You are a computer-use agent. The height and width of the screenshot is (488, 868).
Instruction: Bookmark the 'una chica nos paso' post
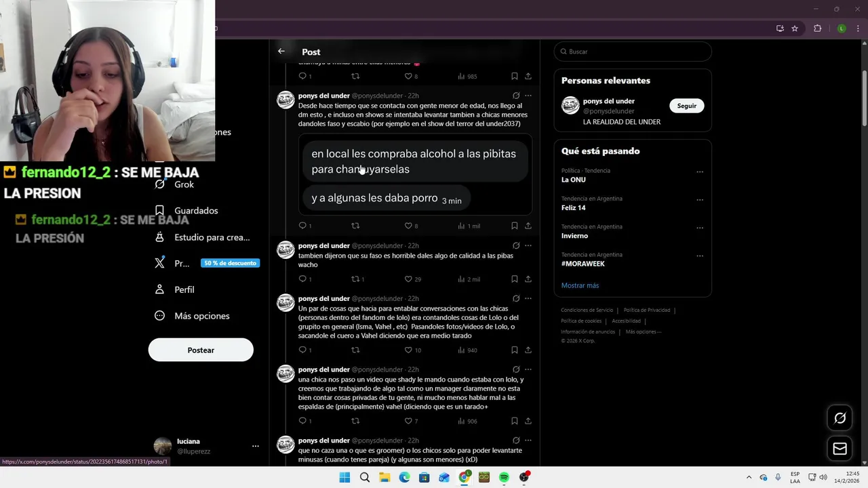click(515, 421)
